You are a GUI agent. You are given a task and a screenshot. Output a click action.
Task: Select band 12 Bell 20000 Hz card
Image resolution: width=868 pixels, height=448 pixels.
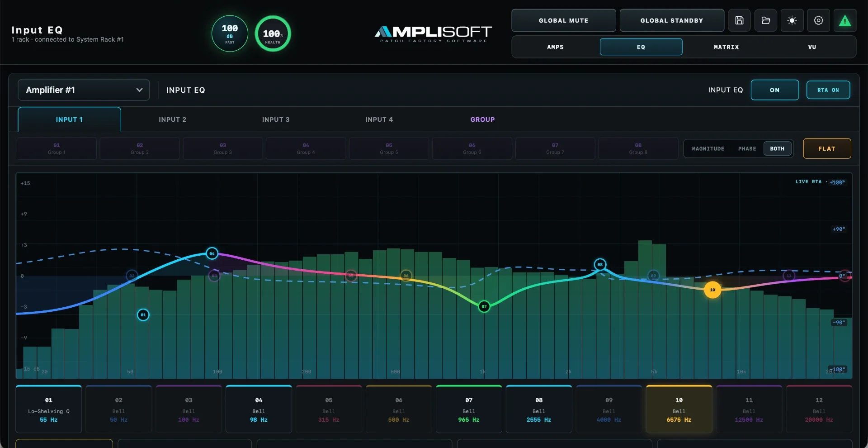[x=819, y=409]
